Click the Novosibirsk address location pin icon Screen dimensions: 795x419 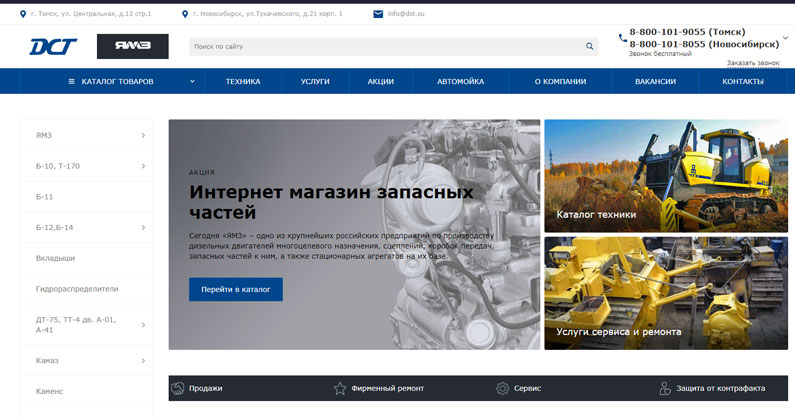[185, 14]
